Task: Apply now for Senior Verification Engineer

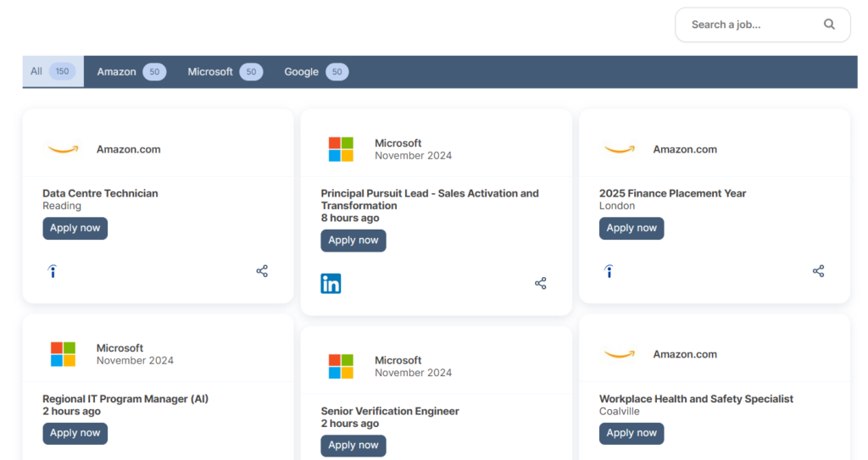Action: [353, 445]
